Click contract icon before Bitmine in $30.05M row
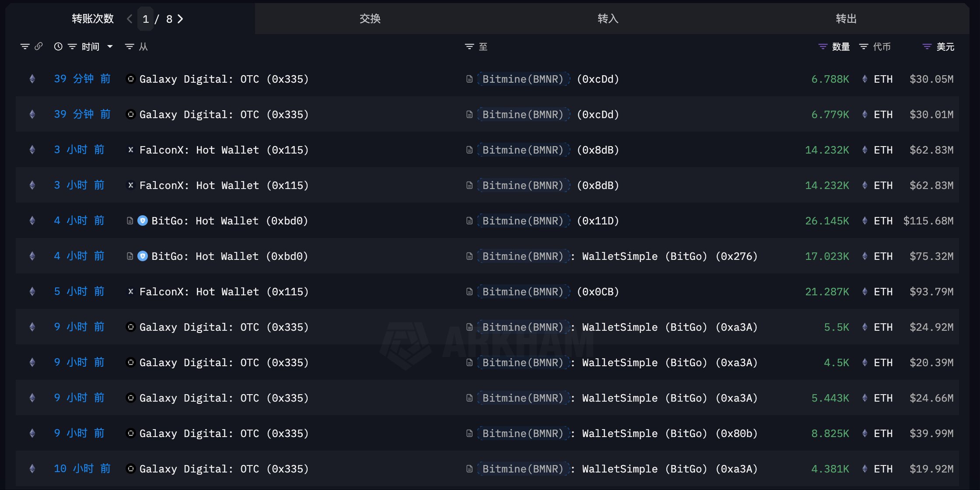 pyautogui.click(x=469, y=79)
